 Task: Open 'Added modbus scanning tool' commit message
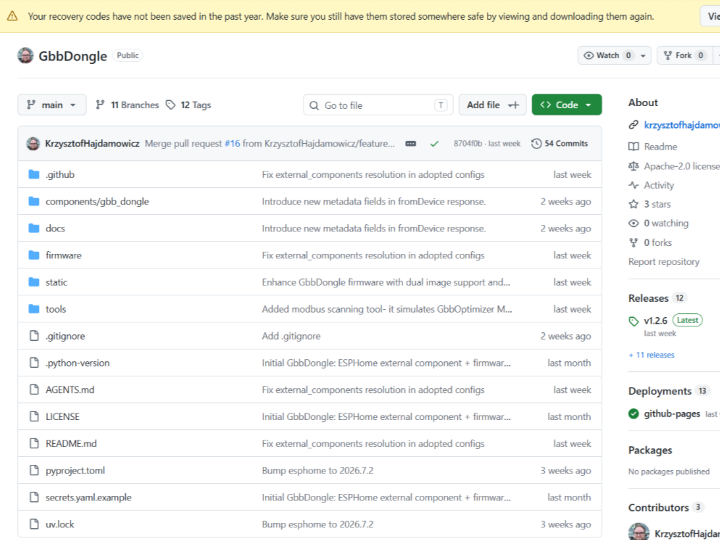coord(387,309)
